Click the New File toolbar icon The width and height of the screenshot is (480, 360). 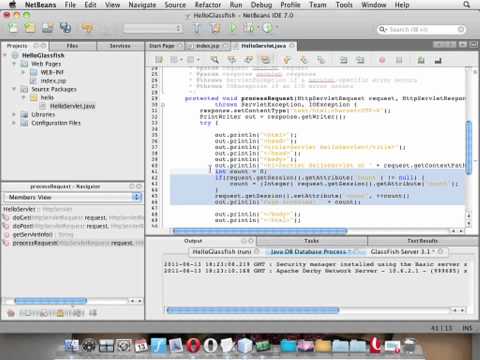(x=13, y=28)
